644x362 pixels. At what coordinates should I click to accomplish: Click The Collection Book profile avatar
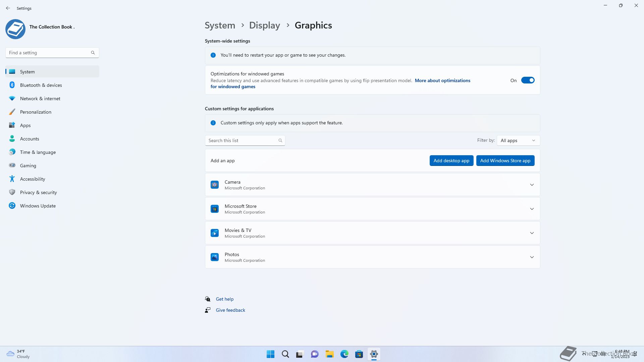[15, 29]
